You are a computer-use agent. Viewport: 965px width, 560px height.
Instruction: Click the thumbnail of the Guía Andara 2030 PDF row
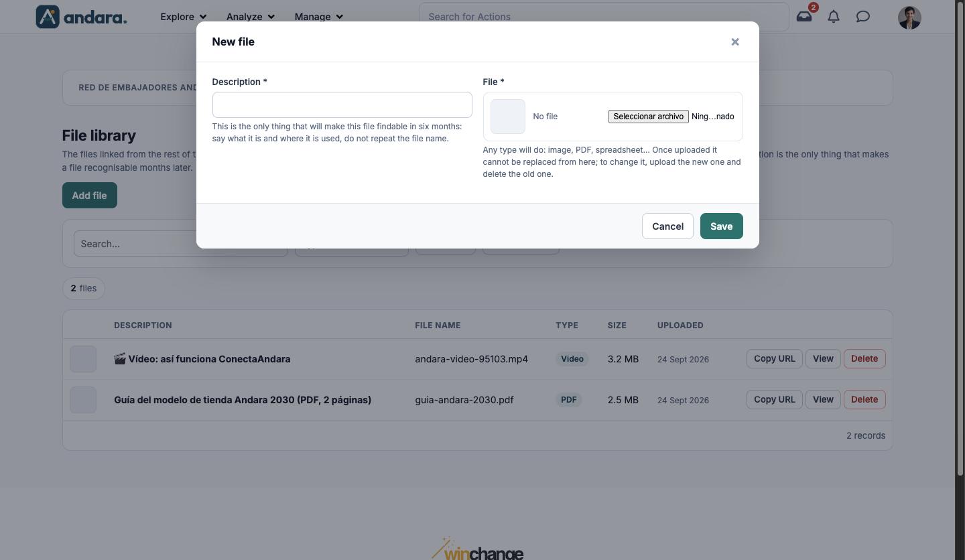click(83, 400)
